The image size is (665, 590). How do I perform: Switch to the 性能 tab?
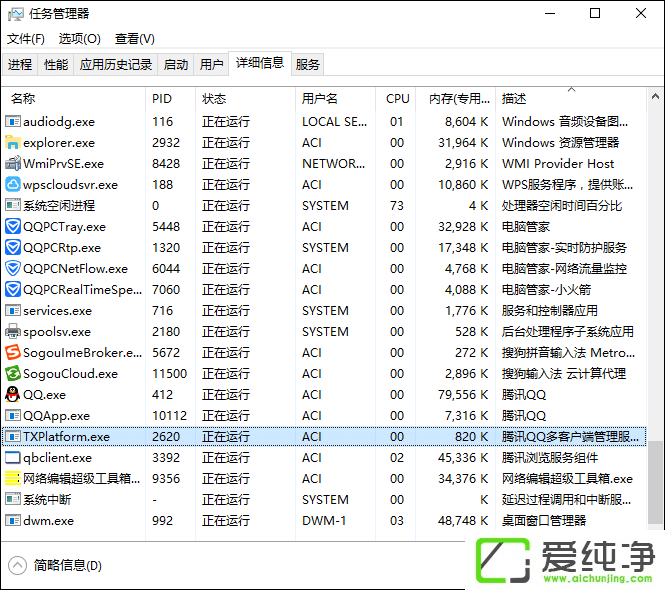point(56,65)
